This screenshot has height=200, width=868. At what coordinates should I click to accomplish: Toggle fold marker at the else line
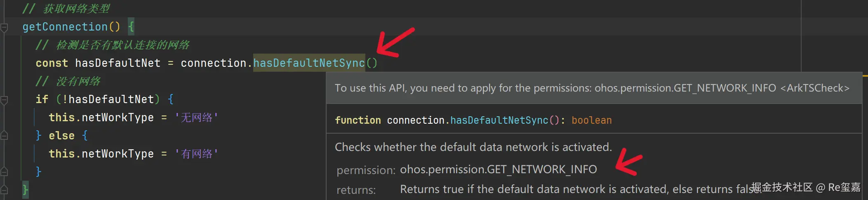point(4,135)
